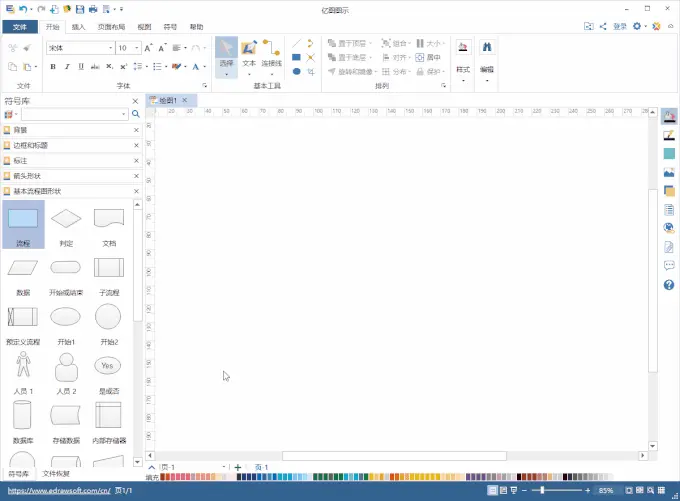680x501 pixels.
Task: Toggle Subscript formatting
Action: click(109, 66)
